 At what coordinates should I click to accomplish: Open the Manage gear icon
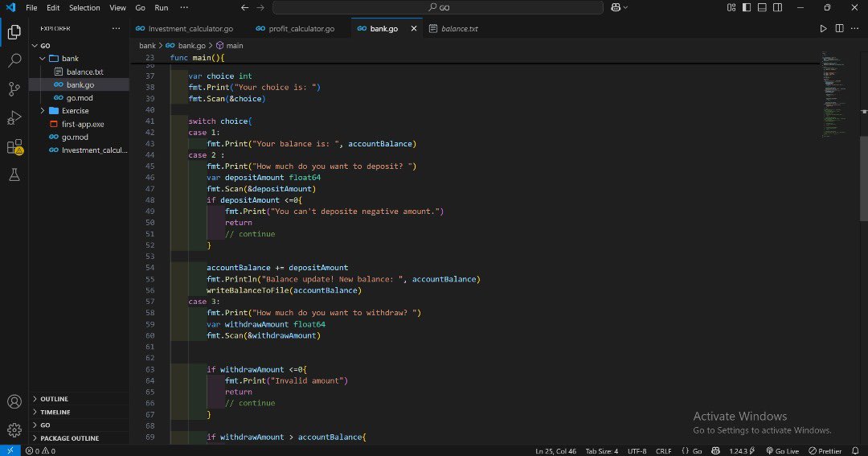click(x=14, y=430)
